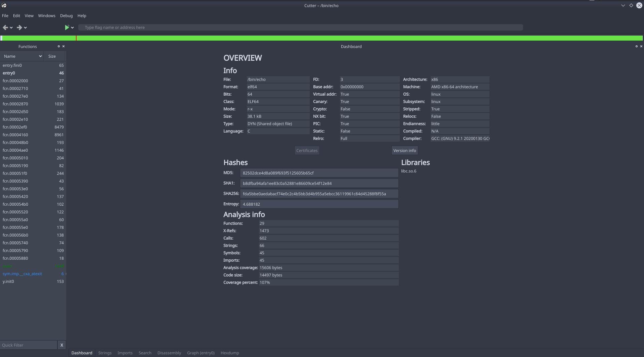The image size is (644, 357).
Task: Switch to the Search tab
Action: 145,353
